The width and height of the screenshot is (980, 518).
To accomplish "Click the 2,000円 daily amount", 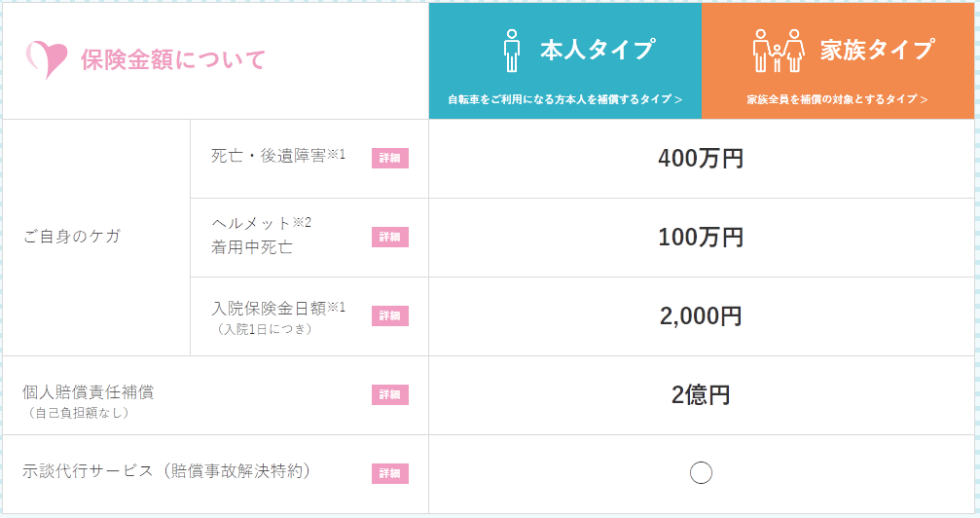I will coord(701,315).
